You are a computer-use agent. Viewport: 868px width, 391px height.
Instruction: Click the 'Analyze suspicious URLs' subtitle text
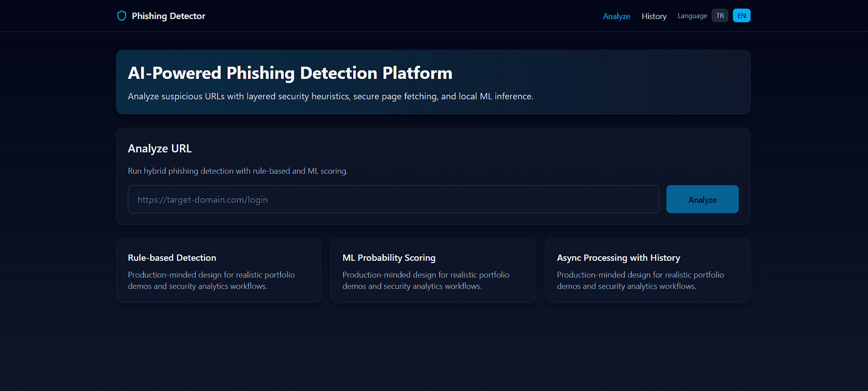pos(330,96)
